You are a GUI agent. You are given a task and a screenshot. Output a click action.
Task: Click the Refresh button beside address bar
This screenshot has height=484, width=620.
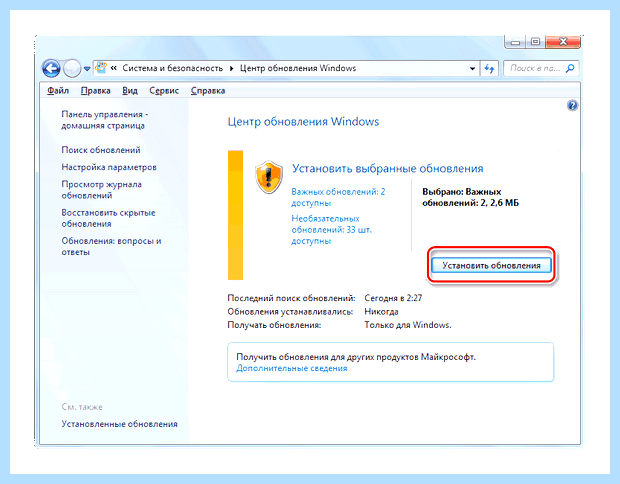(x=490, y=68)
